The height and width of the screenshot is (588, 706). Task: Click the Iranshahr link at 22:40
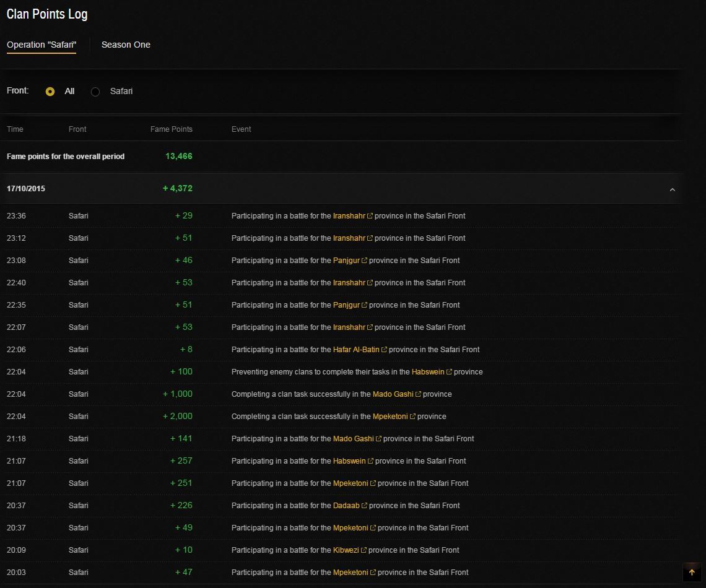point(349,283)
